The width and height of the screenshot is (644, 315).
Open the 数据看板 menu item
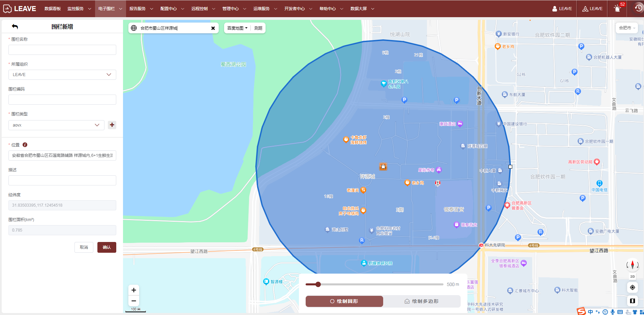point(53,9)
